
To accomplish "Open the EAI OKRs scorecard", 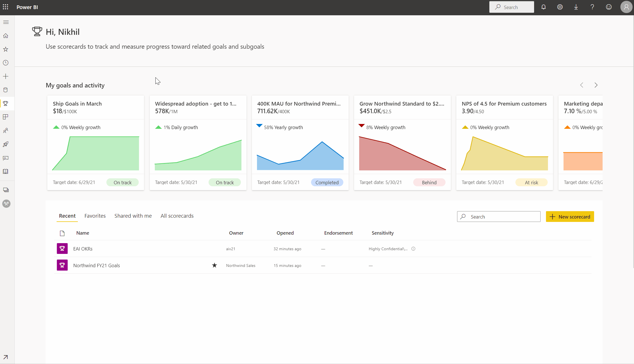I will (83, 249).
